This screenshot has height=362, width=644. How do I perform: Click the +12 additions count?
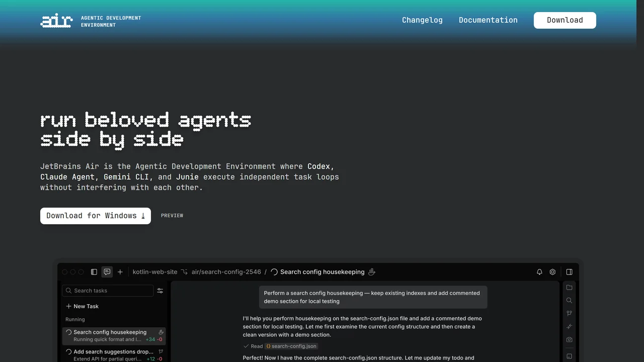[x=150, y=359]
